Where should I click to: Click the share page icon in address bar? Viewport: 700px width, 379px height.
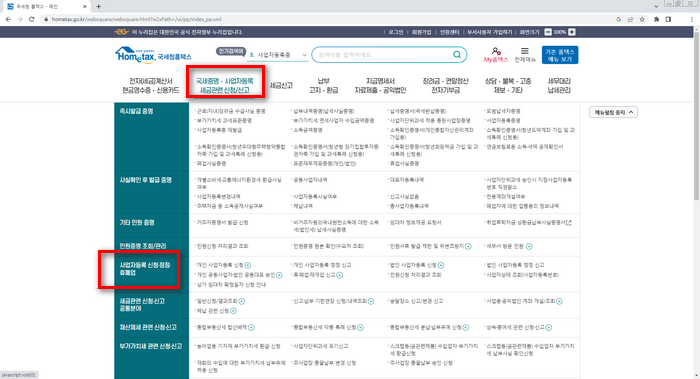tap(630, 19)
